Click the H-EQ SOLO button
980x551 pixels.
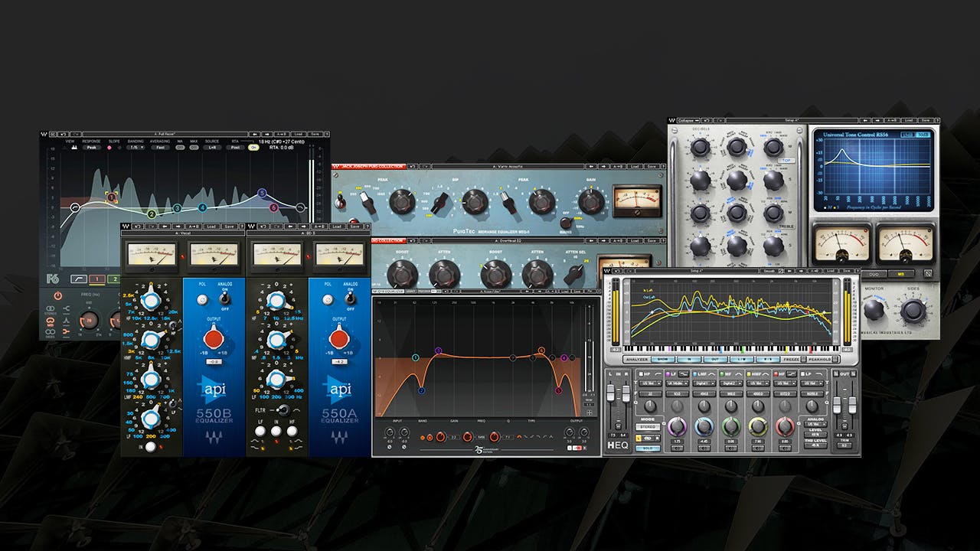[648, 448]
